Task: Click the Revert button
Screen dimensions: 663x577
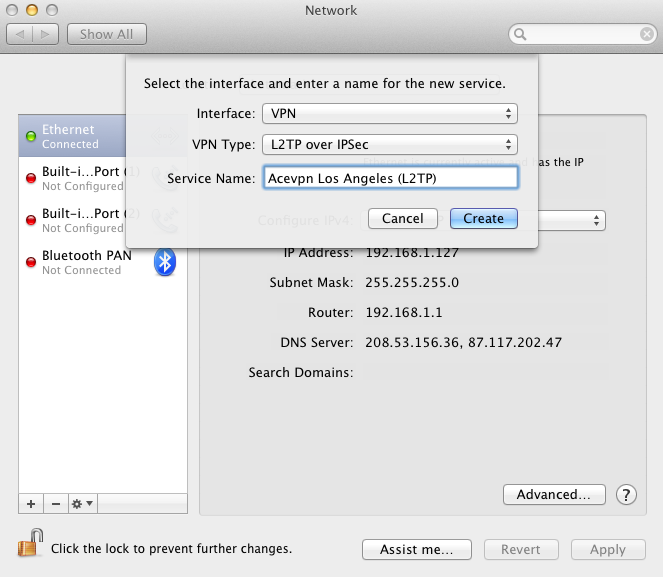Action: click(x=521, y=550)
